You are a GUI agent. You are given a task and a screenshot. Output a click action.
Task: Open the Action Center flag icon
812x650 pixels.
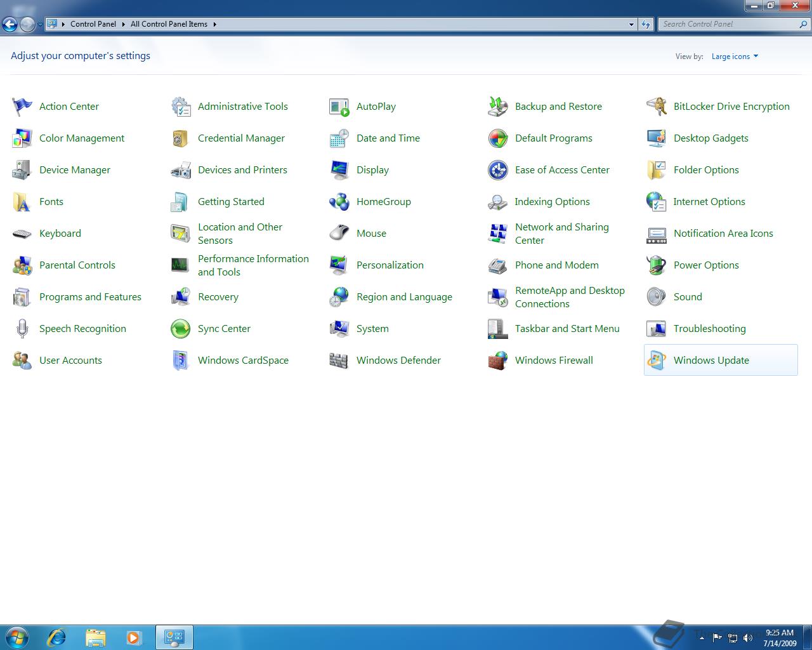(x=22, y=107)
